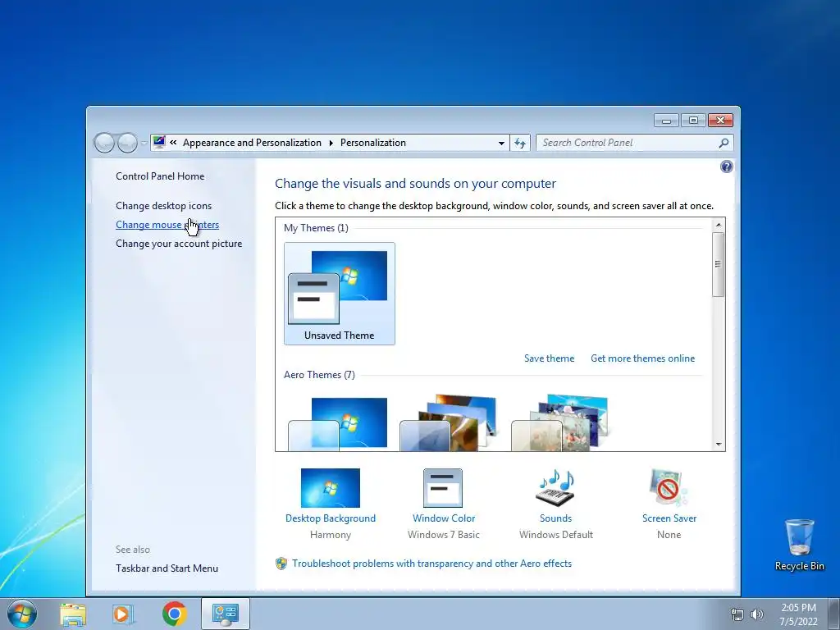Click the My Themes (1) group header
Screen dimensions: 840x630
coord(316,228)
